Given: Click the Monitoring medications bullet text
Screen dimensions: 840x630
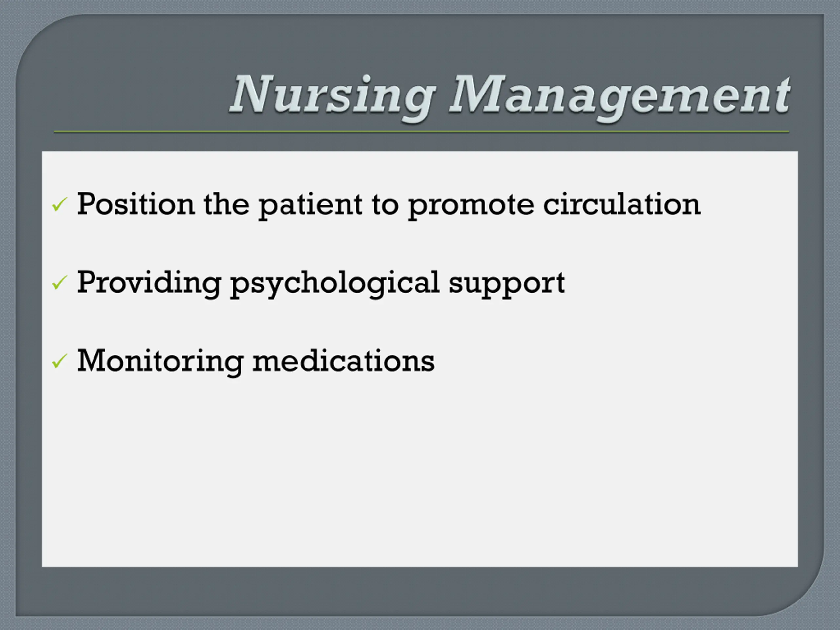Looking at the screenshot, I should [256, 361].
